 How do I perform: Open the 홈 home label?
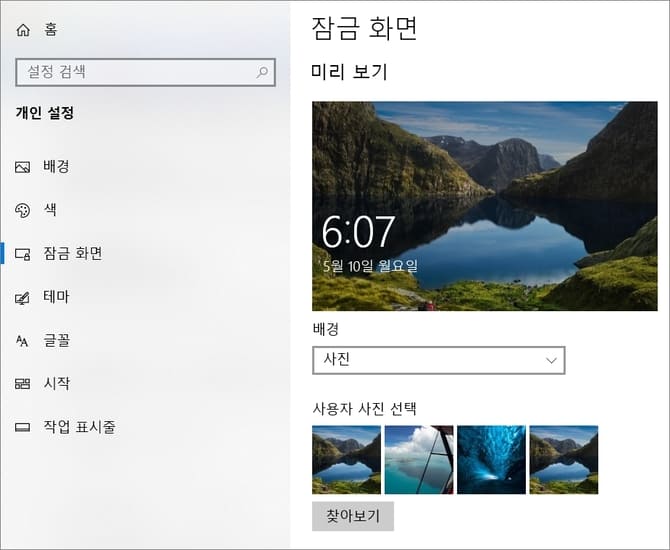click(x=50, y=29)
